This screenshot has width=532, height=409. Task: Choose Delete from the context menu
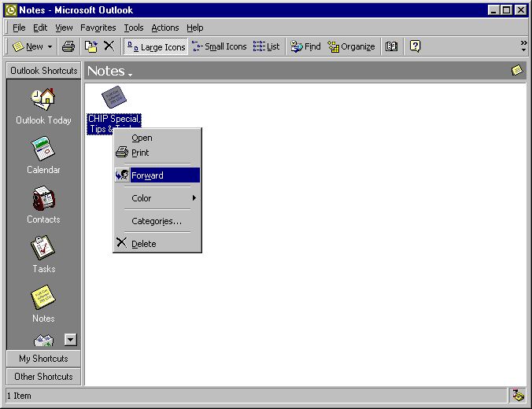click(157, 244)
